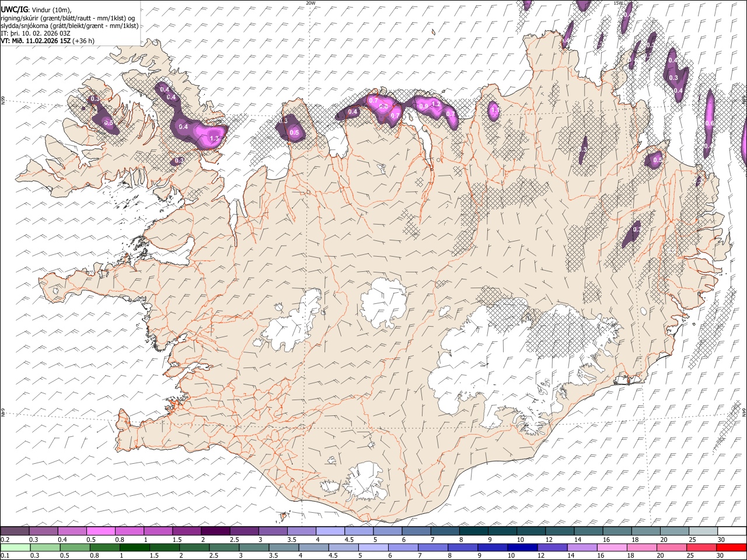Screen dimensions: 747x560
Task: Click the 1.2 snowfall value on the map
Action: (x=436, y=104)
